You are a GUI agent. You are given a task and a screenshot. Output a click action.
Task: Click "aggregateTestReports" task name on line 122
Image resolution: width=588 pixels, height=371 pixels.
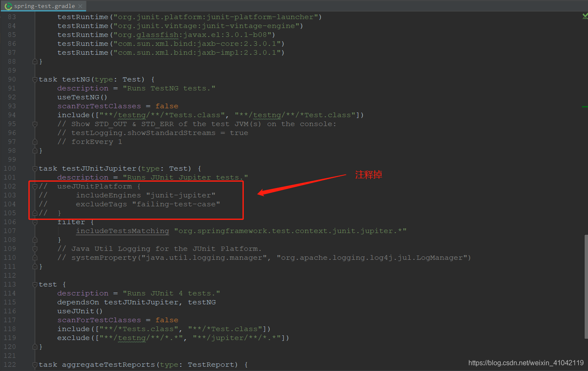pos(109,365)
